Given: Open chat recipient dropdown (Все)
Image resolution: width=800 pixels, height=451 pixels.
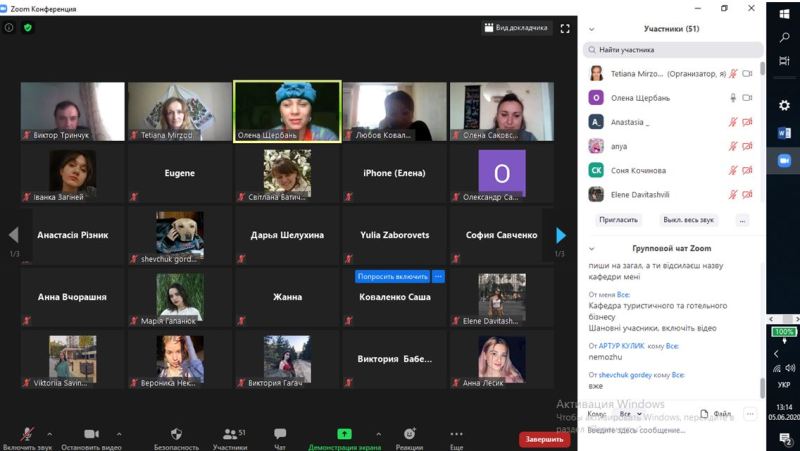Looking at the screenshot, I should (631, 414).
